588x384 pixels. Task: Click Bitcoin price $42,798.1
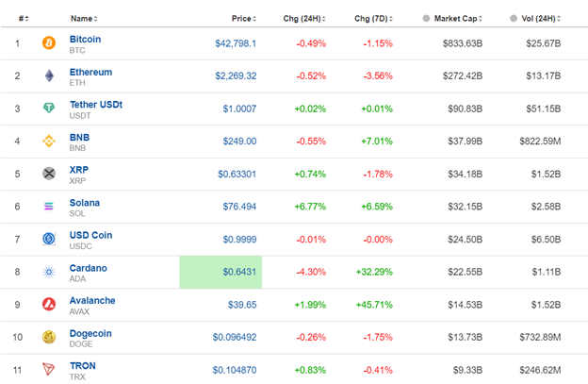[236, 43]
